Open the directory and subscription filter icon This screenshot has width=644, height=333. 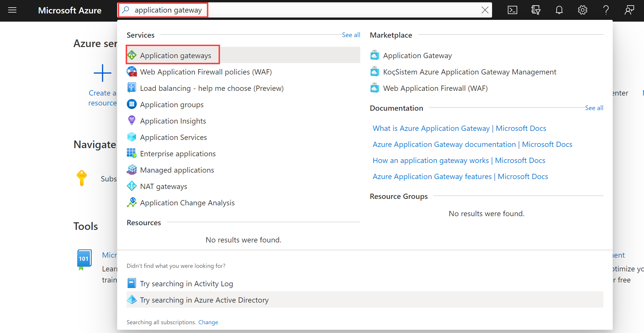tap(536, 10)
